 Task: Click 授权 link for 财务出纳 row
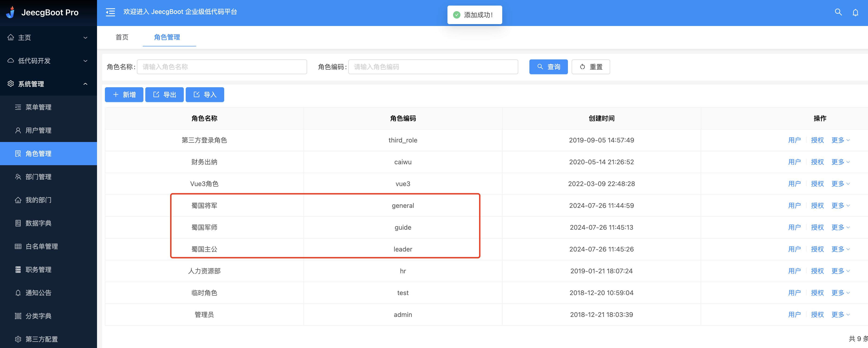click(x=817, y=162)
